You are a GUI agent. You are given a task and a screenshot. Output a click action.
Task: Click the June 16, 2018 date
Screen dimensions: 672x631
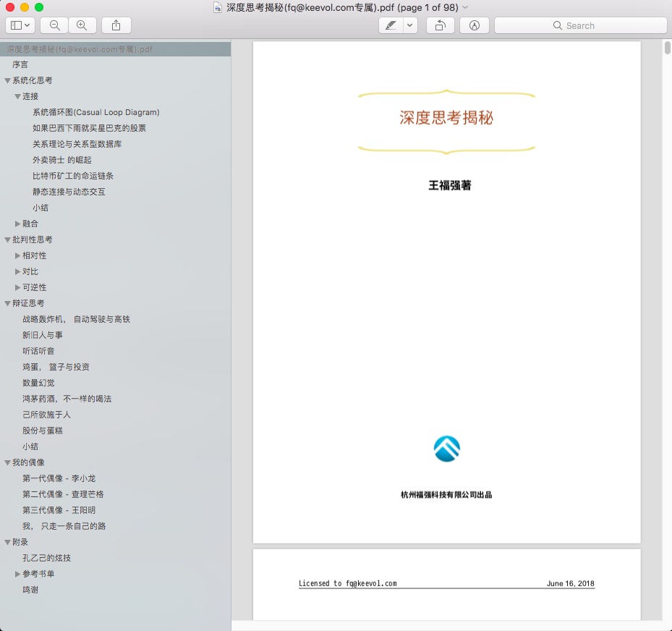pos(571,583)
